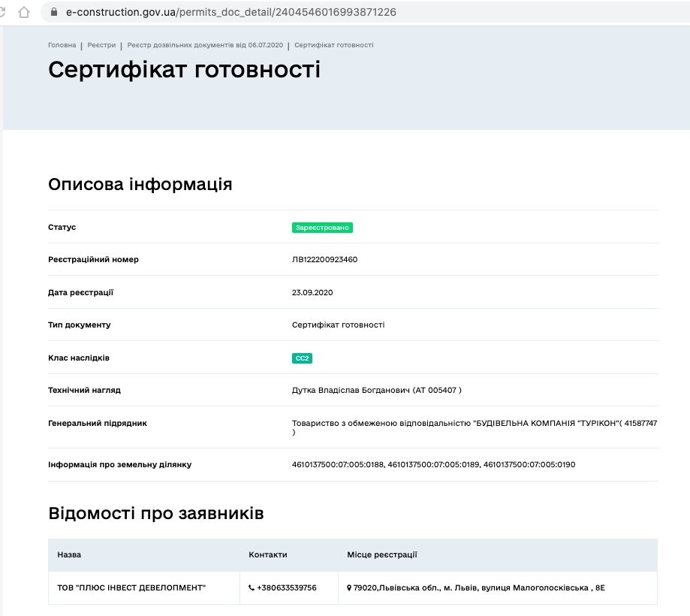
Task: Click the Генеральний підрядник row label
Action: coord(98,423)
